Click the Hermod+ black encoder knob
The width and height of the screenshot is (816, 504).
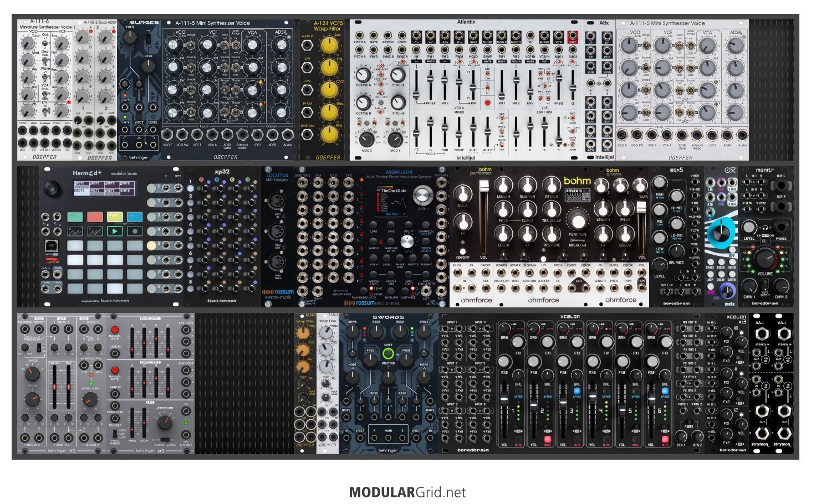pos(53,188)
